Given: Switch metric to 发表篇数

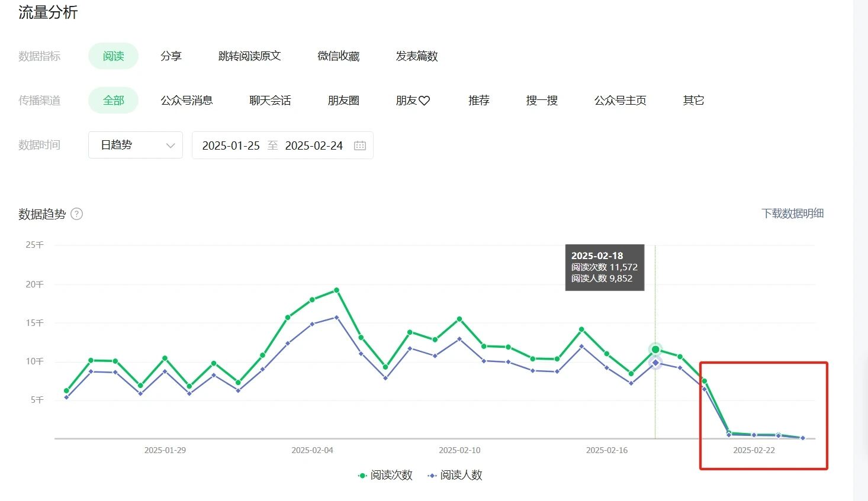Looking at the screenshot, I should pyautogui.click(x=417, y=56).
